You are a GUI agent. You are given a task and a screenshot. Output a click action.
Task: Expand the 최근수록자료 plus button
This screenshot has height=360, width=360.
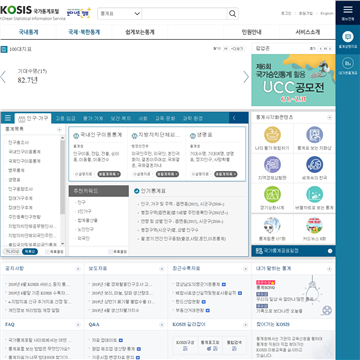pos(246,269)
